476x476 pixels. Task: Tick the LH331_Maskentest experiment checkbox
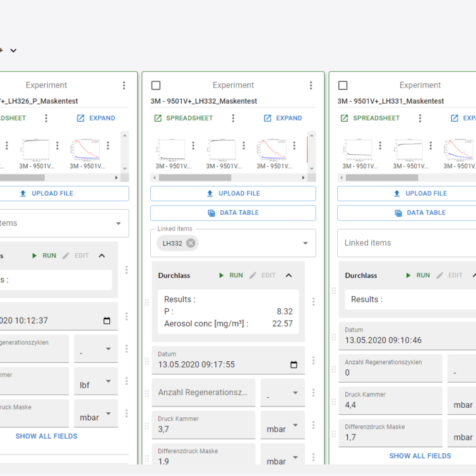[343, 85]
